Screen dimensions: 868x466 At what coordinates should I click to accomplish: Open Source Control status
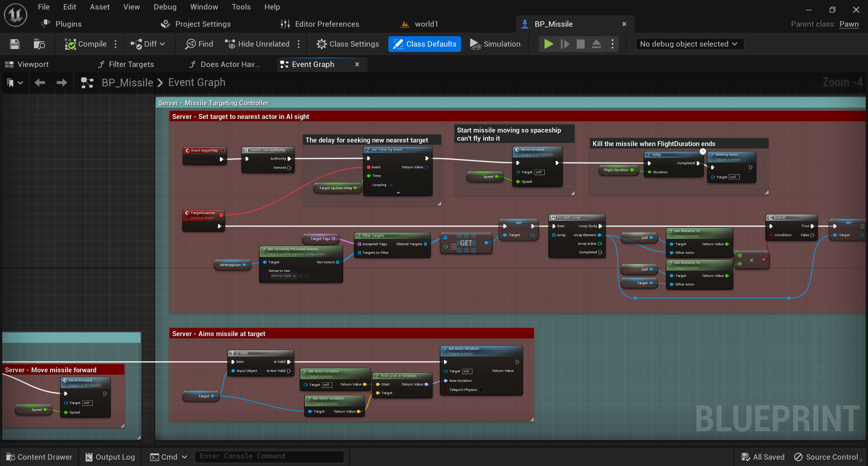point(827,457)
